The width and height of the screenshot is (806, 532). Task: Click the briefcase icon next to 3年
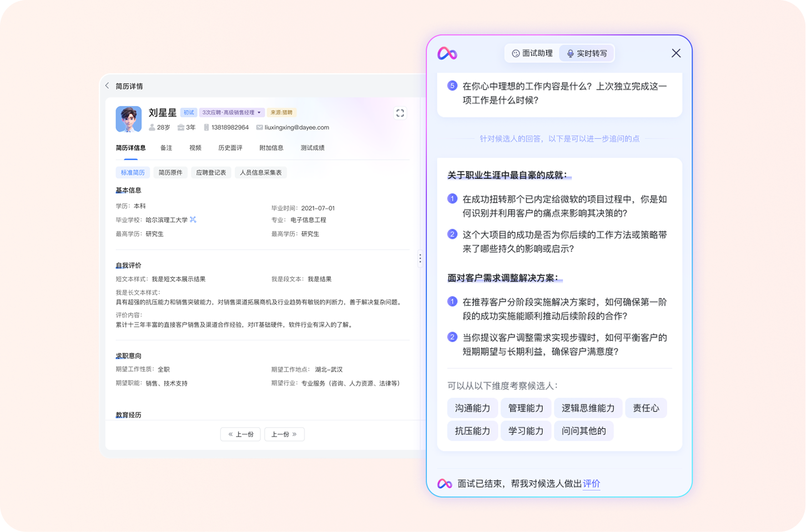[181, 128]
